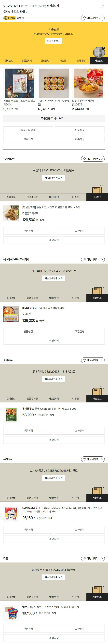Close the order detail page with X
The width and height of the screenshot is (108, 644).
(x=102, y=6)
